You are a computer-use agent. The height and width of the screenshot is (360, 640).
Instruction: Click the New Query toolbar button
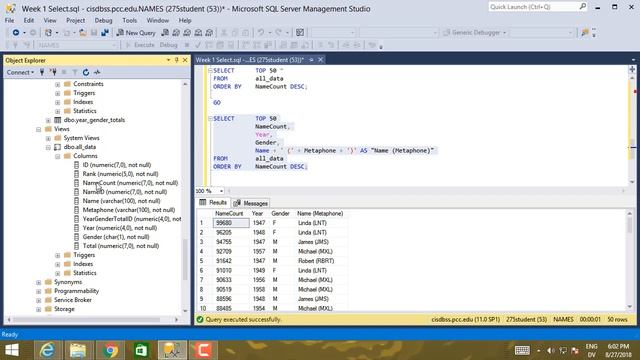(136, 33)
